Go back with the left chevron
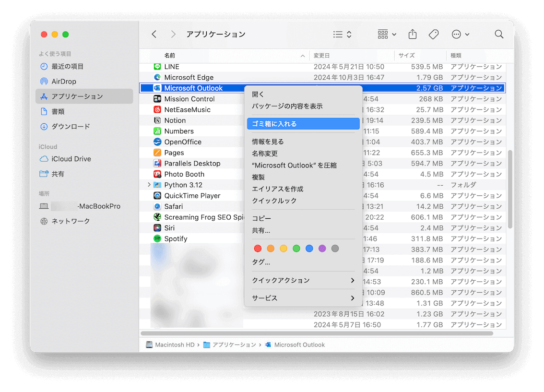544x392 pixels. 154,34
